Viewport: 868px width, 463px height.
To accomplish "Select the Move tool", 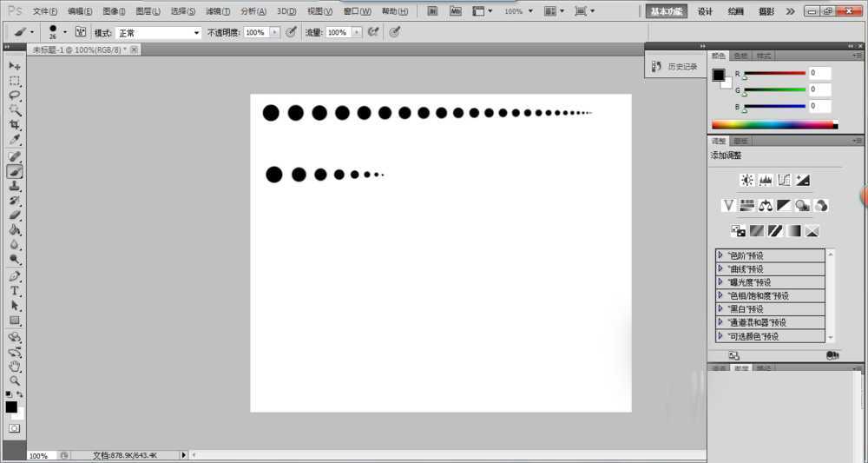I will [x=15, y=66].
